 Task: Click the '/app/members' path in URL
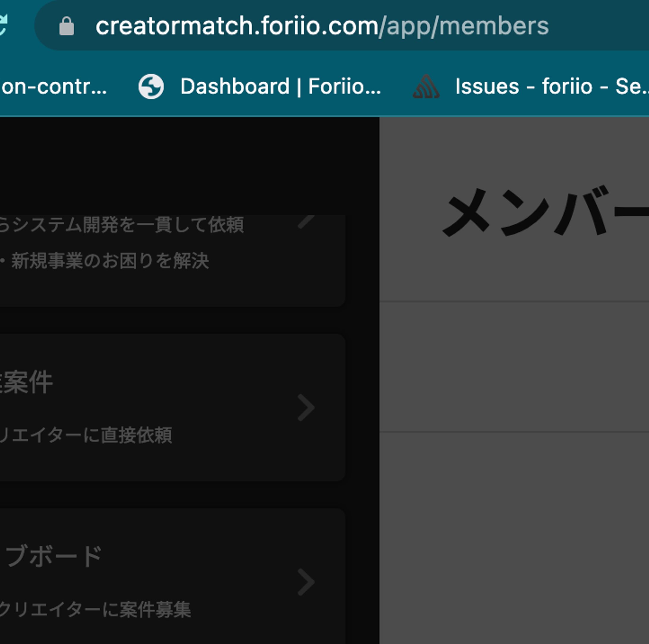[x=464, y=26]
